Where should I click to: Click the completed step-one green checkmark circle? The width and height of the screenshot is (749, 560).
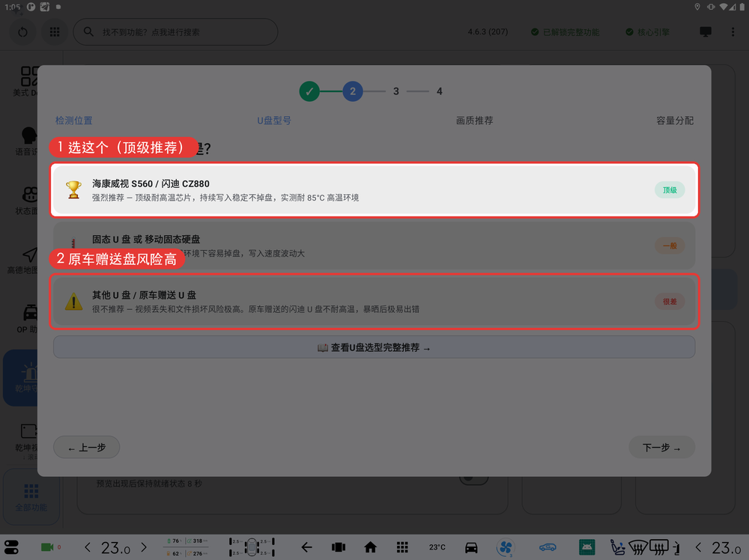[x=309, y=91]
